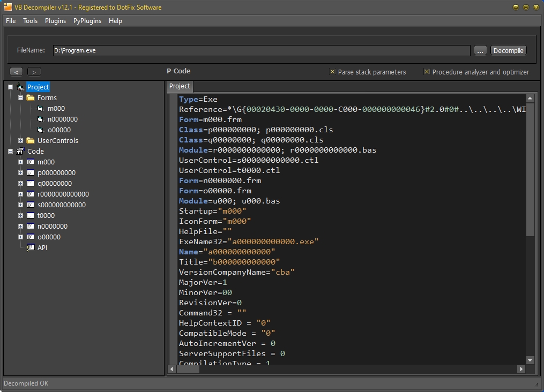
Task: Open the Tools menu
Action: (30, 21)
